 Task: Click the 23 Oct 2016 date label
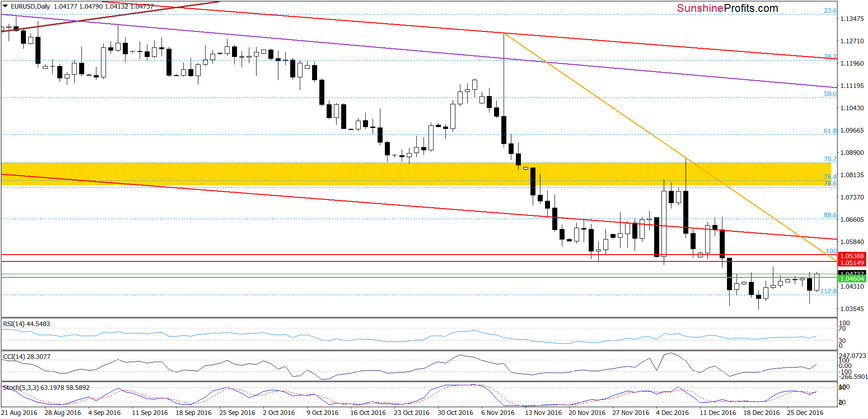[x=412, y=413]
